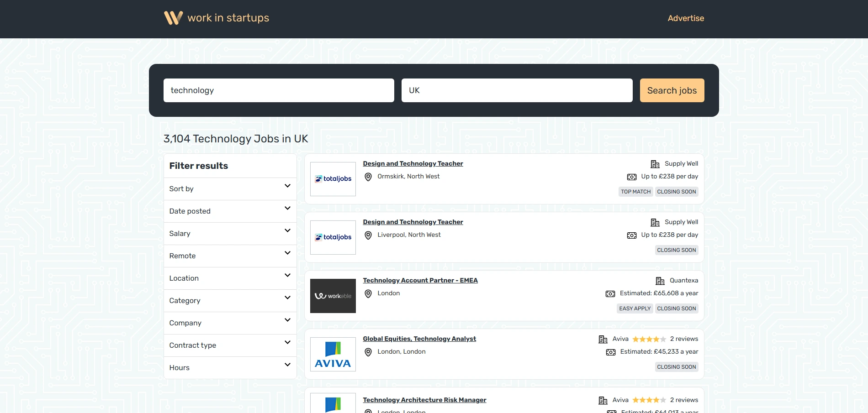This screenshot has height=413, width=868.
Task: Click the Filter results heading
Action: coord(199,166)
